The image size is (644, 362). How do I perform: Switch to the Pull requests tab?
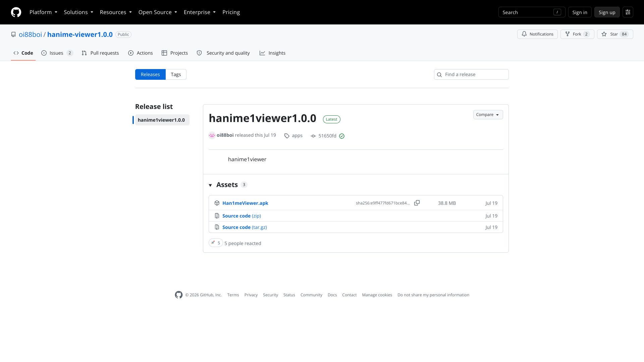(x=100, y=53)
